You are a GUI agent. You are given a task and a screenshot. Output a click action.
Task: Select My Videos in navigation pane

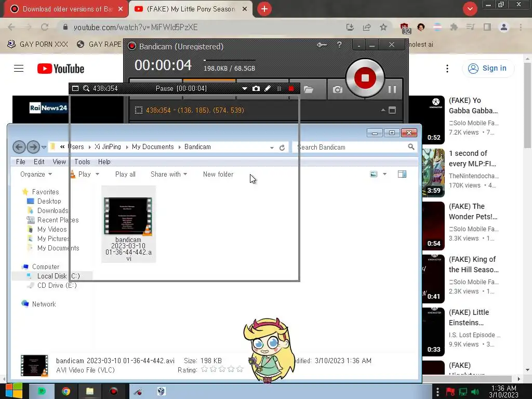coord(52,229)
